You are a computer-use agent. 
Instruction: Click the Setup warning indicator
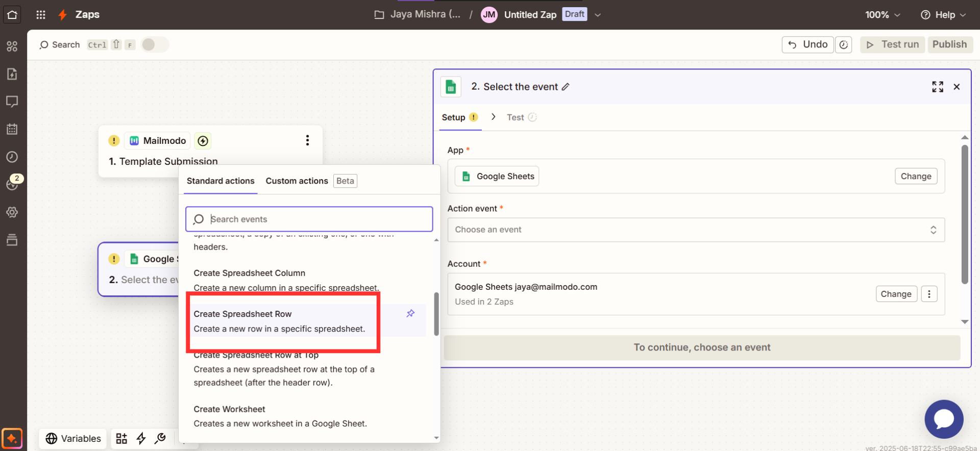tap(474, 117)
